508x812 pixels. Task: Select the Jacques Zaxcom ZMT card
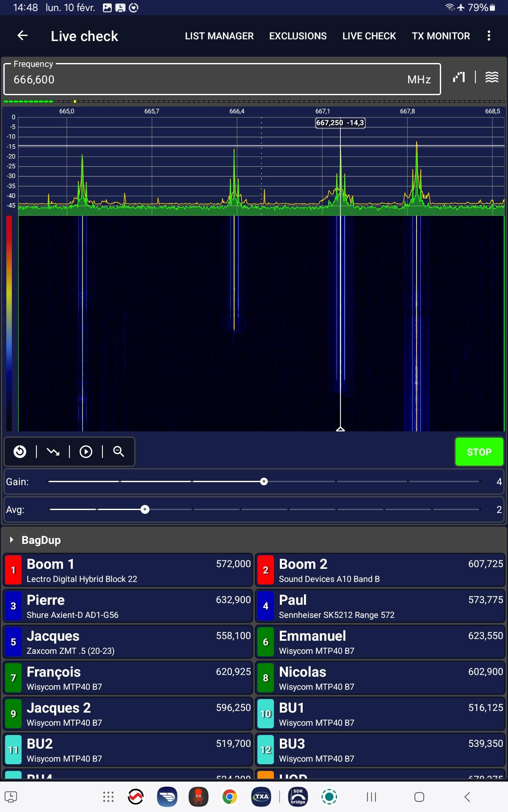coord(128,642)
